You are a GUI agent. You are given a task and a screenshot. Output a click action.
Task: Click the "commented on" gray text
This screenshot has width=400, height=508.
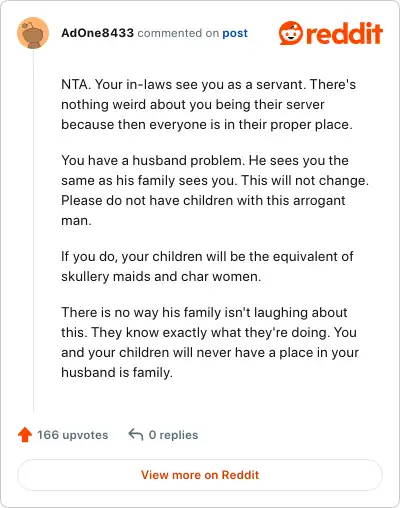click(x=178, y=33)
